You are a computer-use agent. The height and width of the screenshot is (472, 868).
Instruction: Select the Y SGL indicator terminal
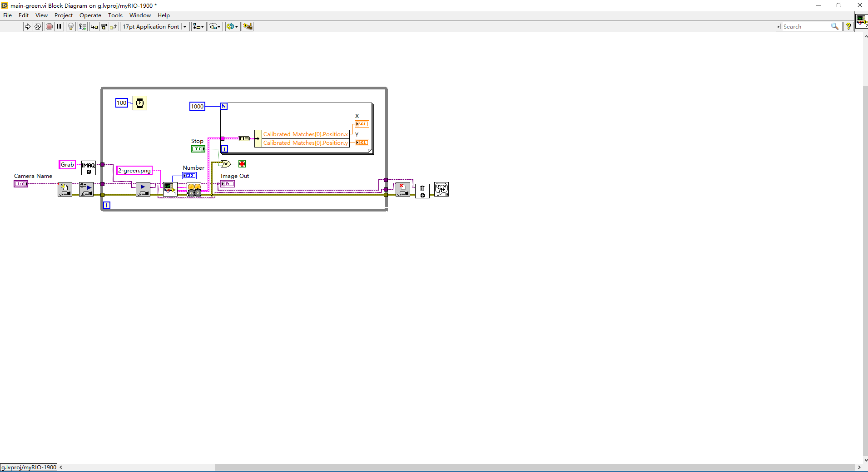(x=362, y=143)
